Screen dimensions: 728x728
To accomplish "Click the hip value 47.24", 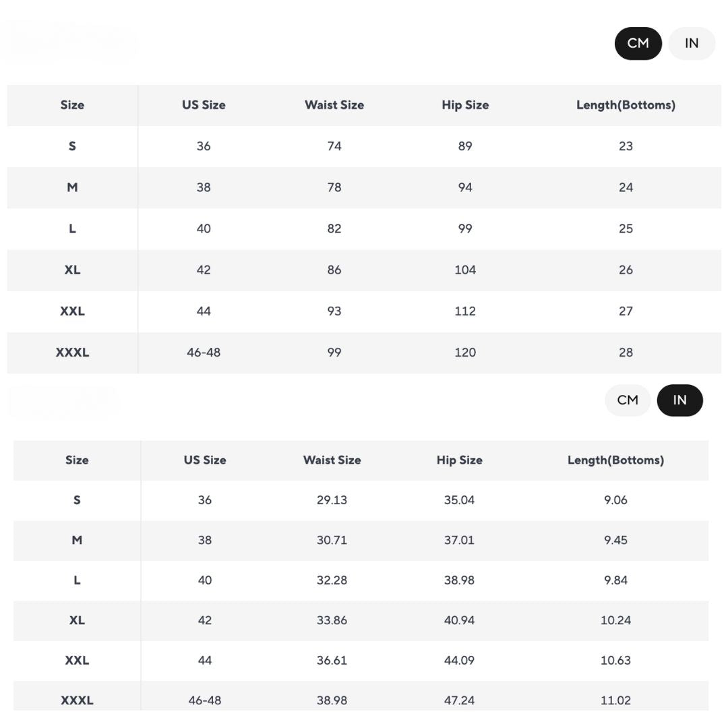I will [x=459, y=700].
